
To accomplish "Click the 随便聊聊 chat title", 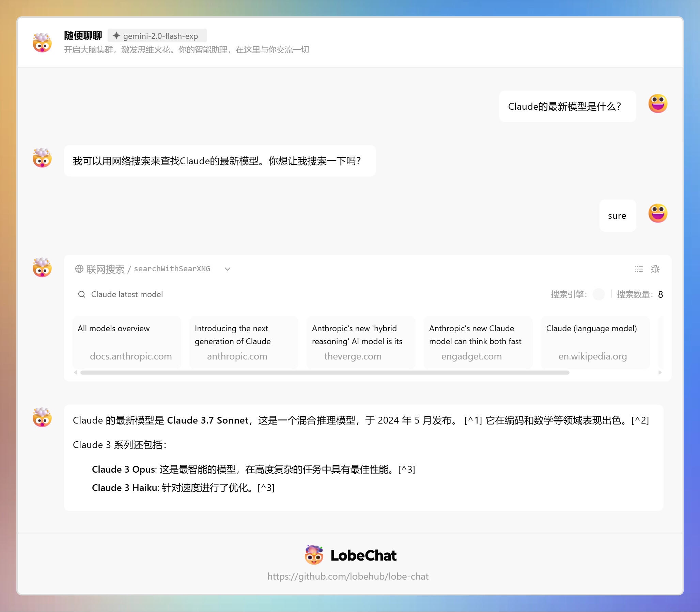I will 83,35.
